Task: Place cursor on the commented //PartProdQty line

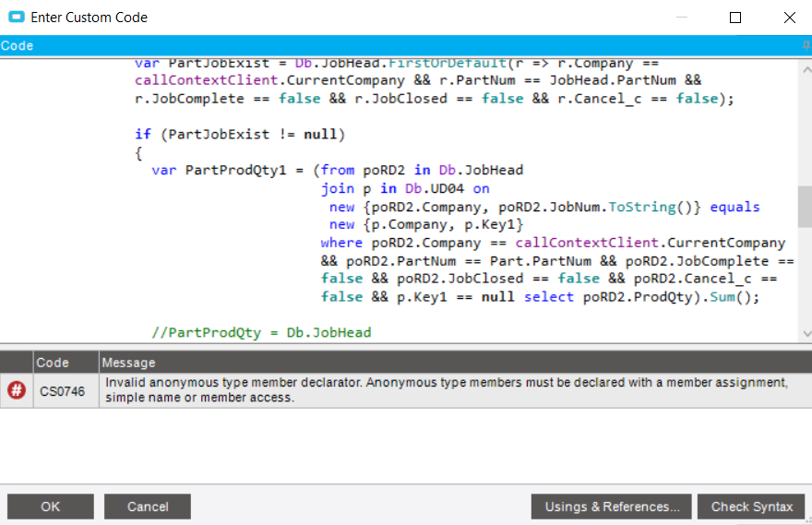Action: pos(261,332)
